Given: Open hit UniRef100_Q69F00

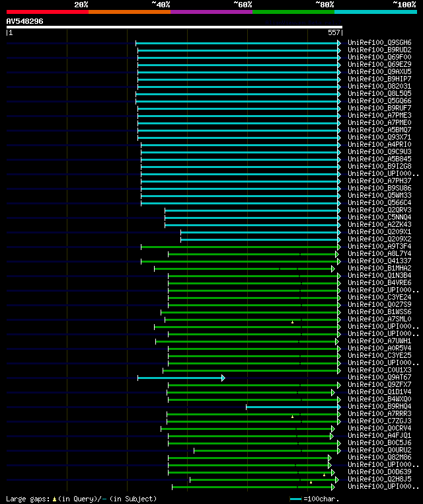Looking at the screenshot, I should pos(379,57).
